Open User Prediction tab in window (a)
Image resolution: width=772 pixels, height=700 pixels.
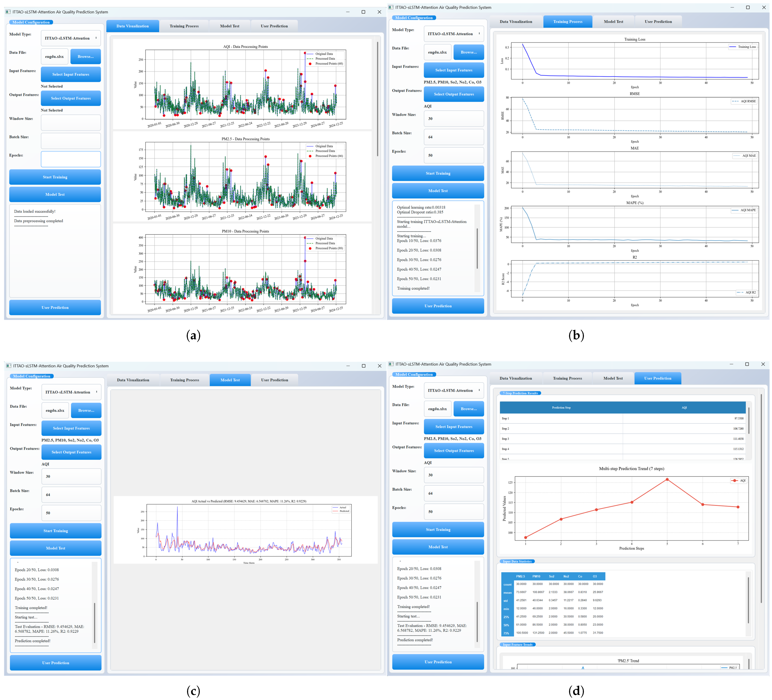tap(274, 26)
